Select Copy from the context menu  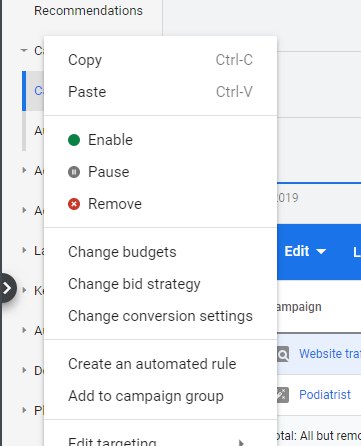pyautogui.click(x=160, y=60)
